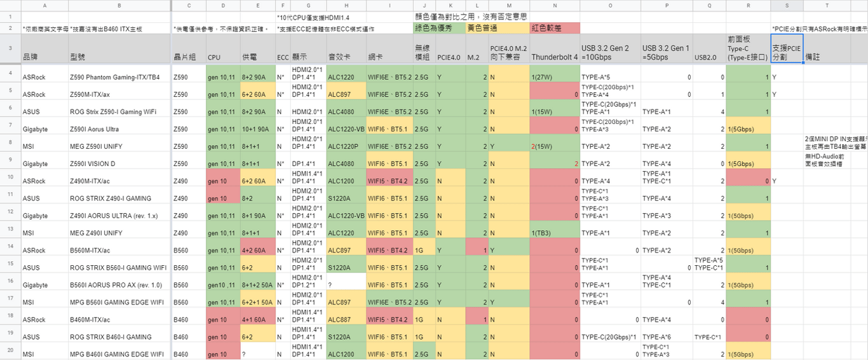Select the 顏色僅為對比之用 note cell
This screenshot has width=868, height=360.
coord(471,17)
